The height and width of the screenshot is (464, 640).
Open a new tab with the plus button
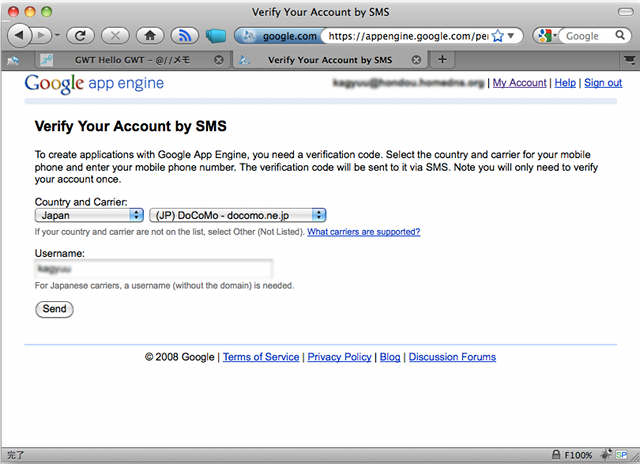coord(443,60)
